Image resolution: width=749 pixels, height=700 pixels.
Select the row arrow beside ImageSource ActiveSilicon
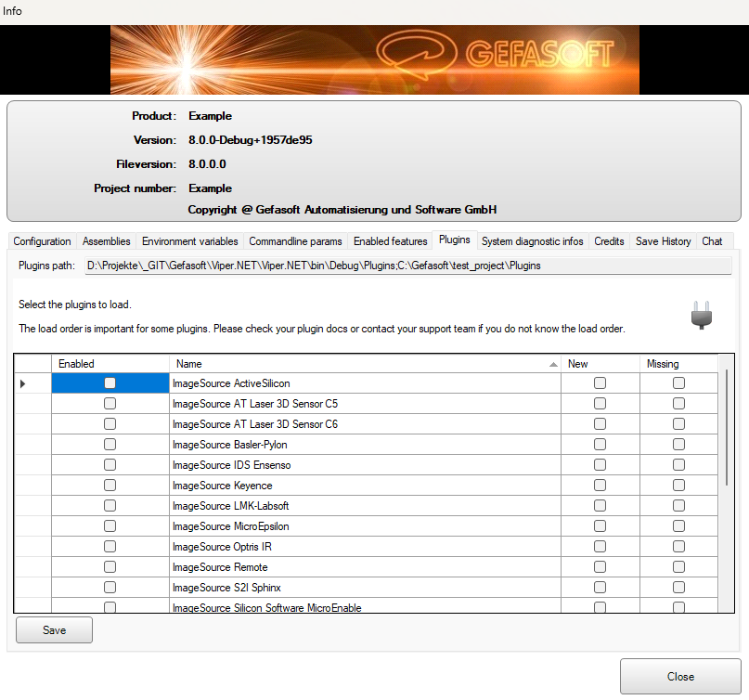(22, 383)
